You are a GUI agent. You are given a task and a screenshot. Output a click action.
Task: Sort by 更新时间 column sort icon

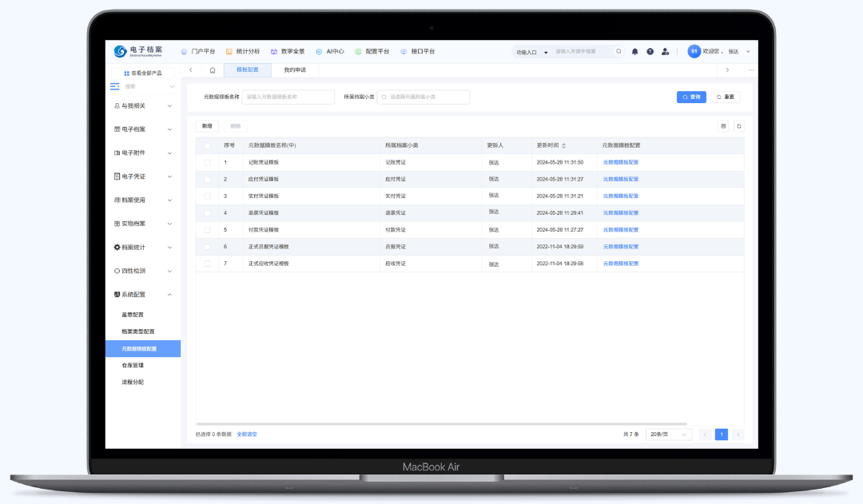pyautogui.click(x=564, y=145)
